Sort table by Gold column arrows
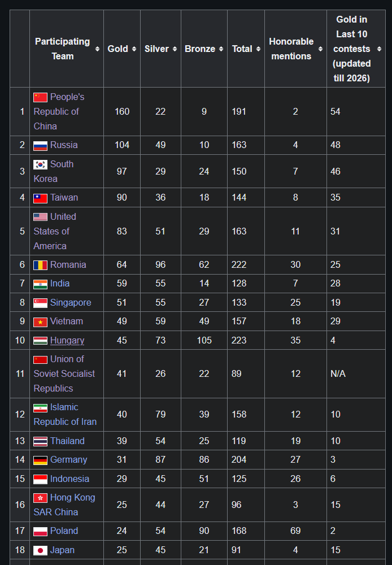392x565 pixels. [x=134, y=49]
